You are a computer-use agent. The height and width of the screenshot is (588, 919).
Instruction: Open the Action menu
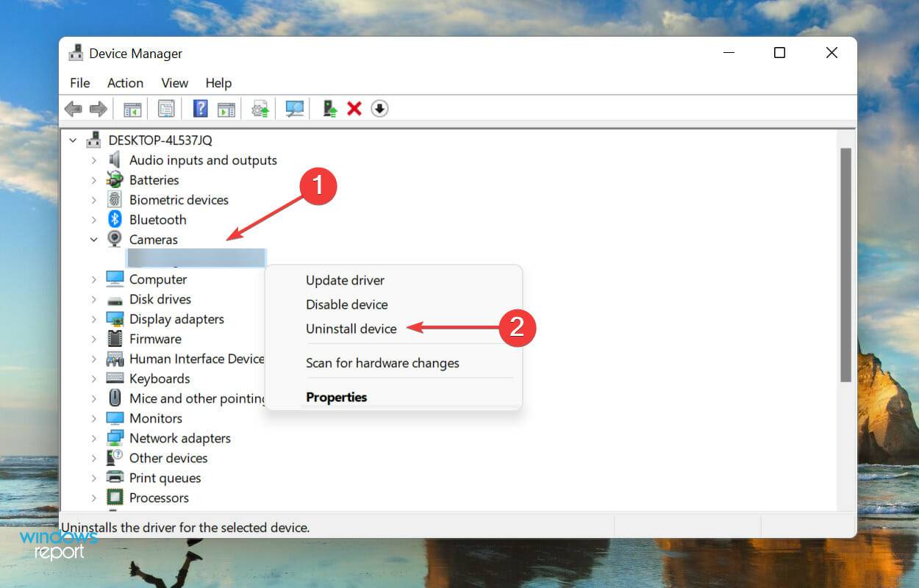(x=124, y=83)
